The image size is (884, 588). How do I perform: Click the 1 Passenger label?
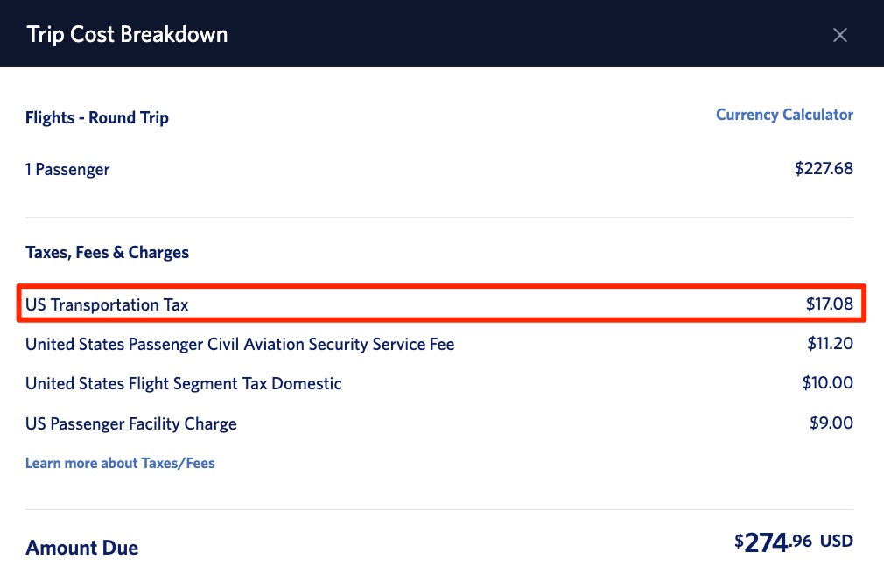[67, 170]
